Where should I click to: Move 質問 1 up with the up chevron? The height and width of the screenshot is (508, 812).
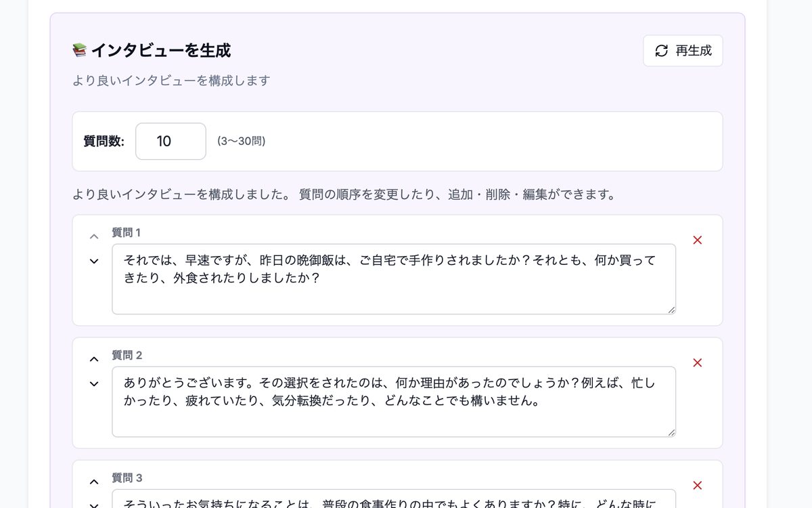pos(94,236)
